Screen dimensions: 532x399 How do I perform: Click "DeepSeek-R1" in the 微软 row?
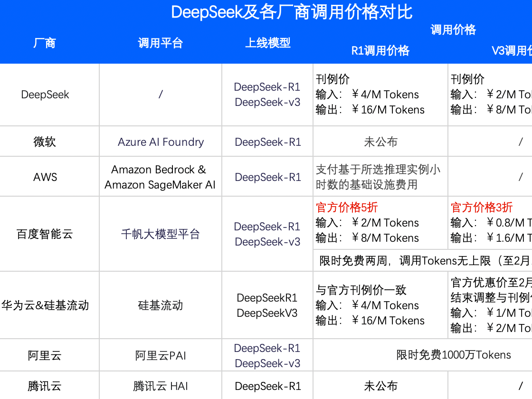[x=268, y=142]
